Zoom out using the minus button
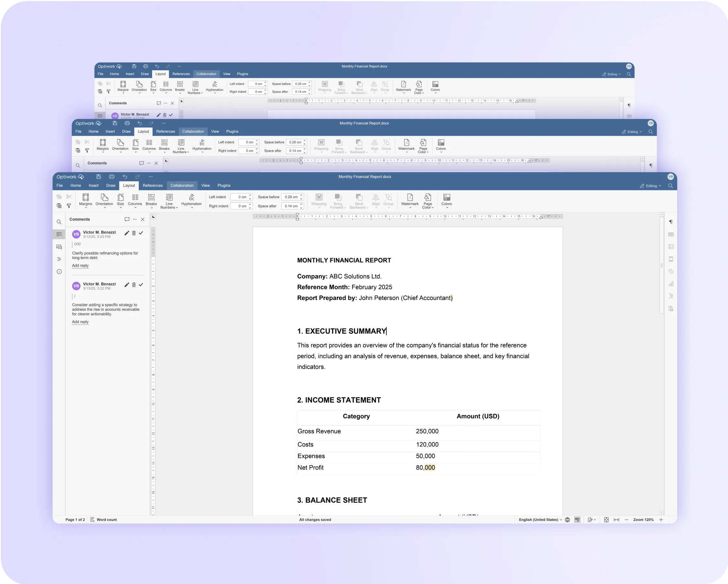 [626, 520]
